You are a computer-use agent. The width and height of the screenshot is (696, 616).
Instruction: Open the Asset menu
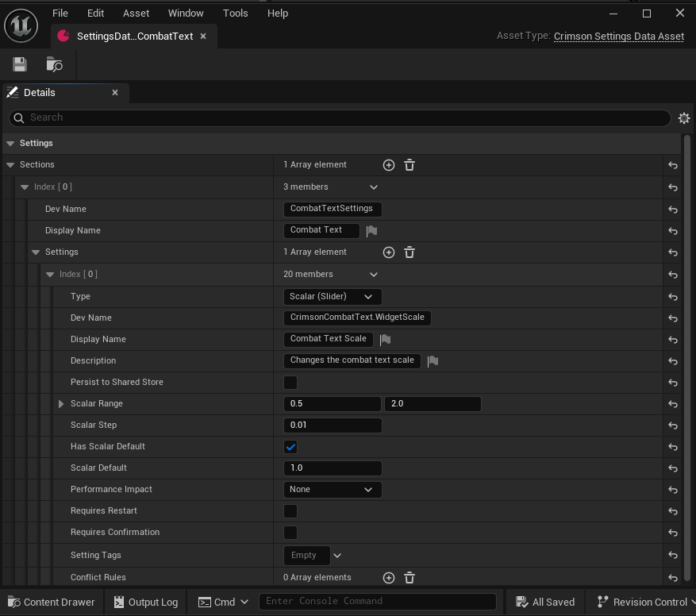pyautogui.click(x=136, y=13)
